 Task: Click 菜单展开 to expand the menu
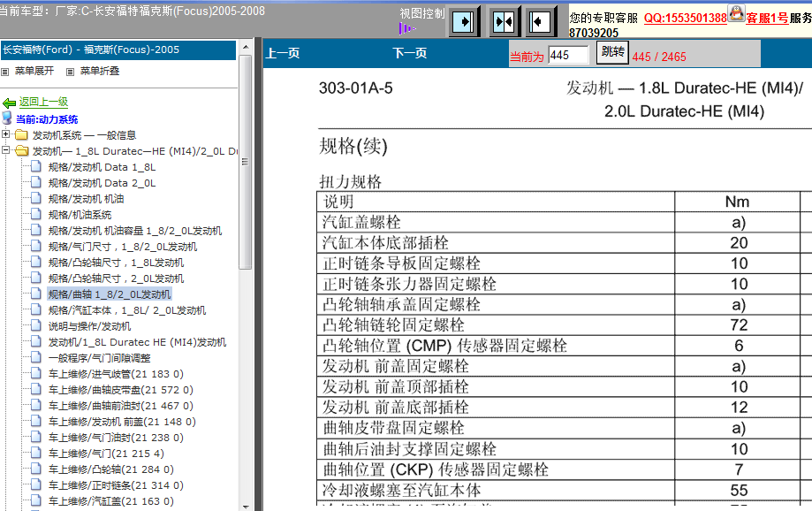(x=34, y=71)
